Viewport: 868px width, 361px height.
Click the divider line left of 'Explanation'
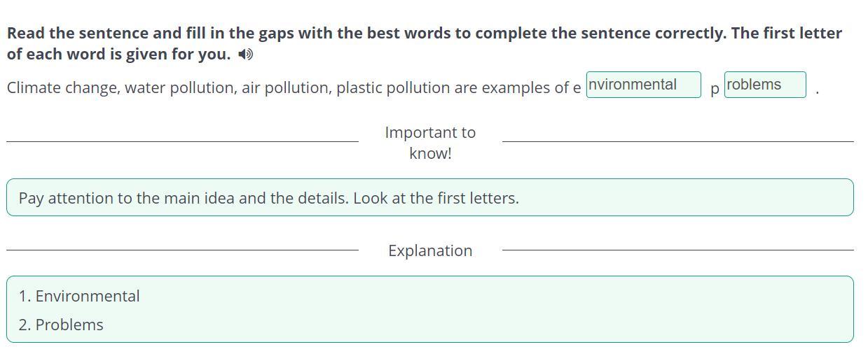182,250
